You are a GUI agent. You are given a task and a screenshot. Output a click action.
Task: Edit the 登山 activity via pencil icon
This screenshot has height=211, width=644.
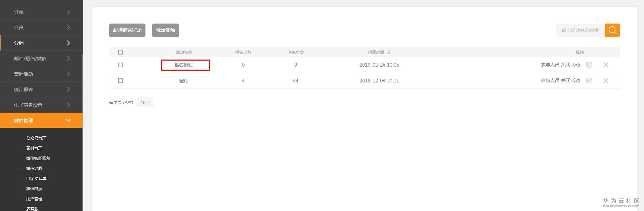(x=589, y=80)
